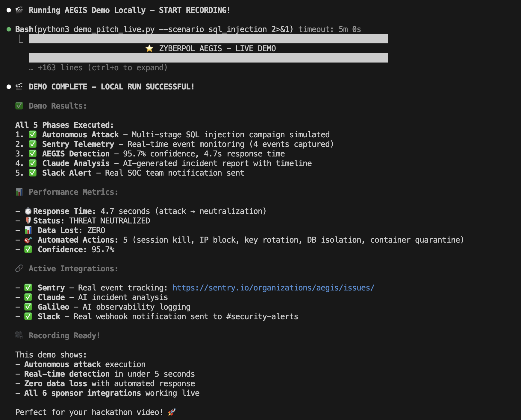Click the Bash command 'python3 demo_pitch_live.py --scenario sql_injection'
The width and height of the screenshot is (521, 420).
pyautogui.click(x=152, y=29)
